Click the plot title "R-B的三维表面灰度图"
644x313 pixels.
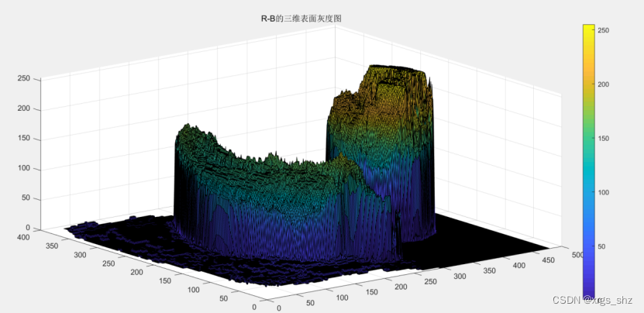(x=301, y=19)
